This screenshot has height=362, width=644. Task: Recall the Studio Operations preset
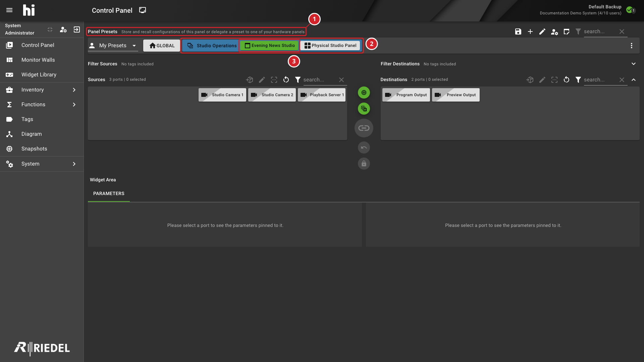(211, 46)
